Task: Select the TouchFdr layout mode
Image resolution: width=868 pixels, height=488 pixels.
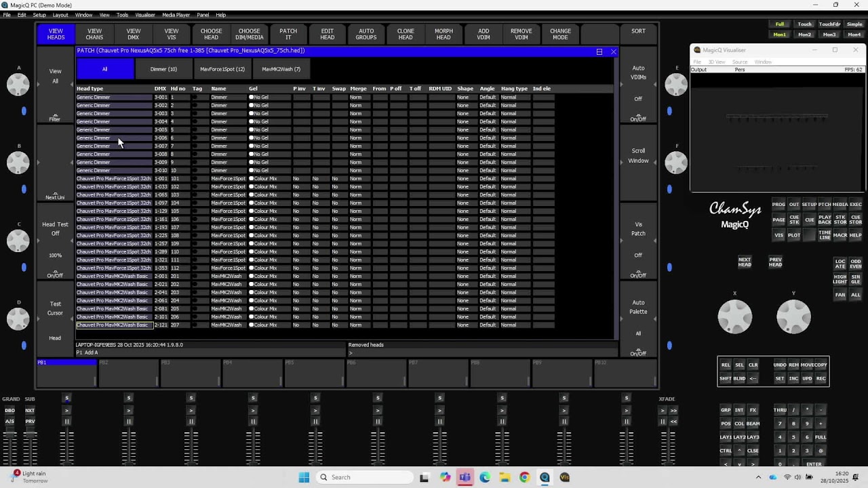Action: (x=829, y=24)
